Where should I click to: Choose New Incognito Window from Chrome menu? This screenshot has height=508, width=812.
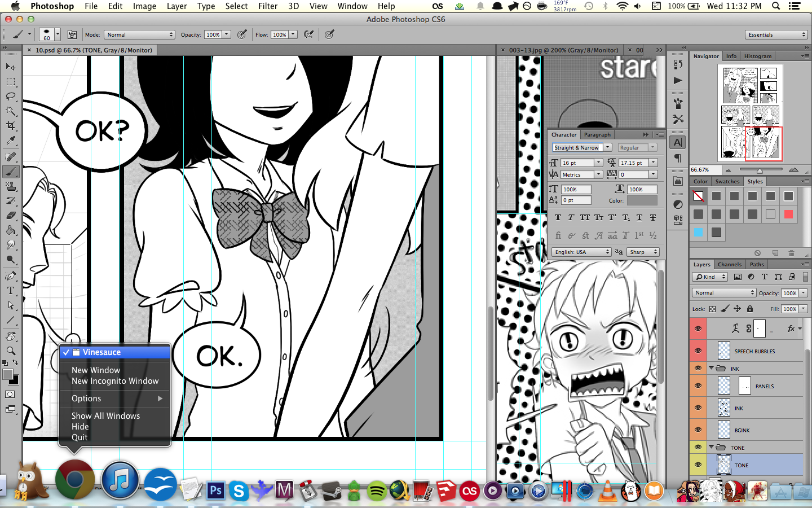tap(115, 381)
